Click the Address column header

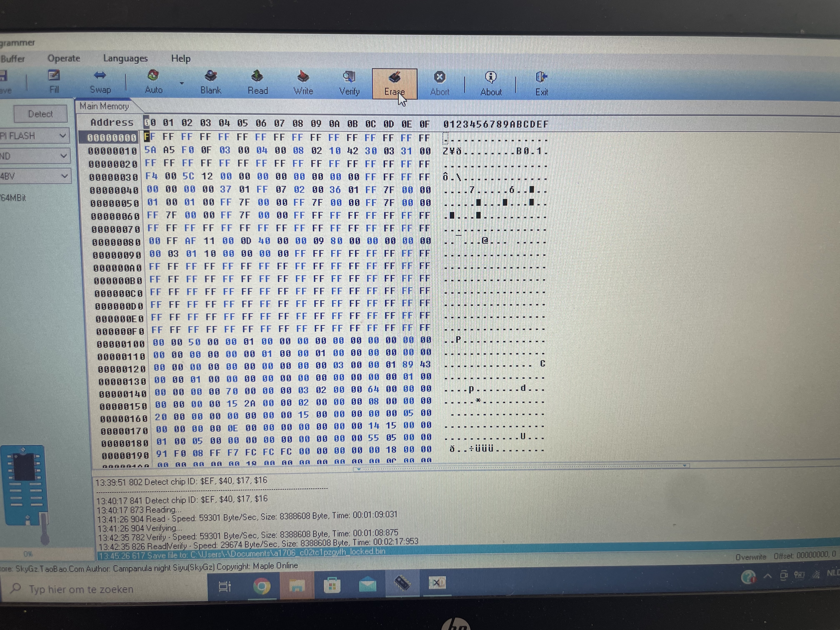pos(112,123)
